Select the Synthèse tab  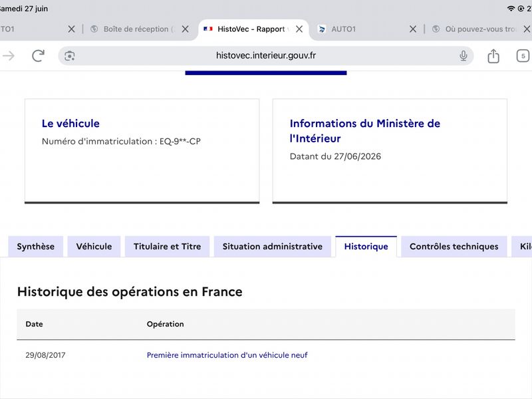[x=36, y=246]
